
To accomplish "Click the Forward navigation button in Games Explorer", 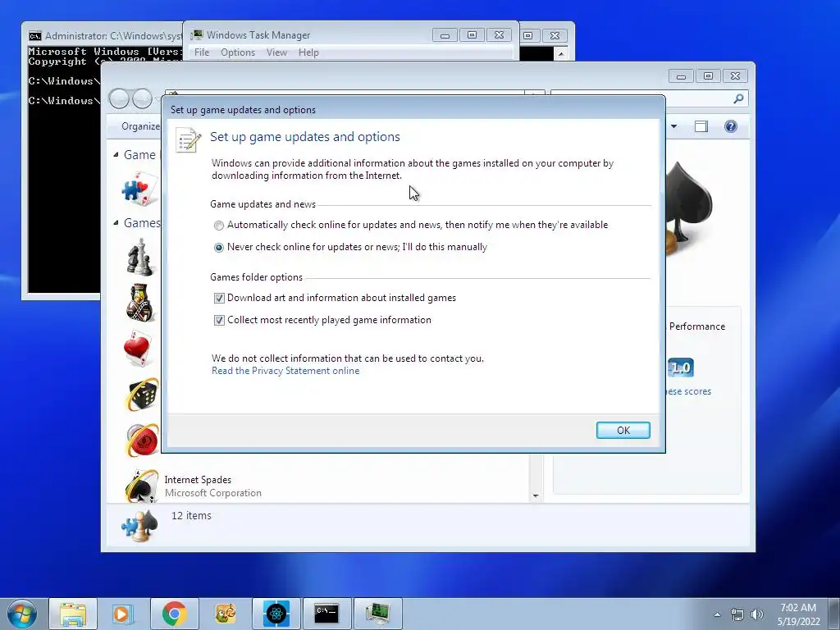I will point(143,98).
